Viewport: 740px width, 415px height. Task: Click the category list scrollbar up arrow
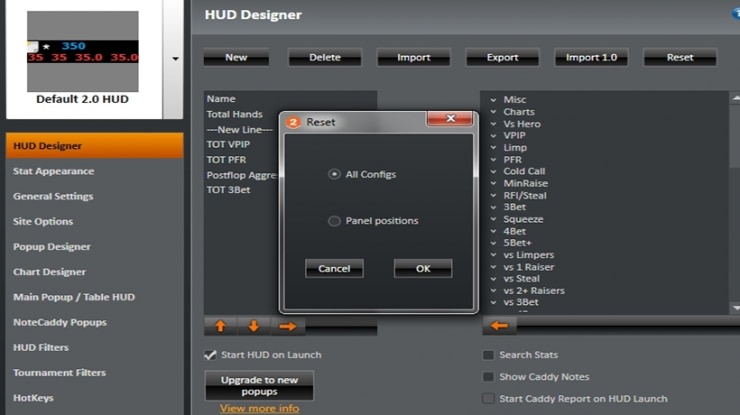pos(736,98)
